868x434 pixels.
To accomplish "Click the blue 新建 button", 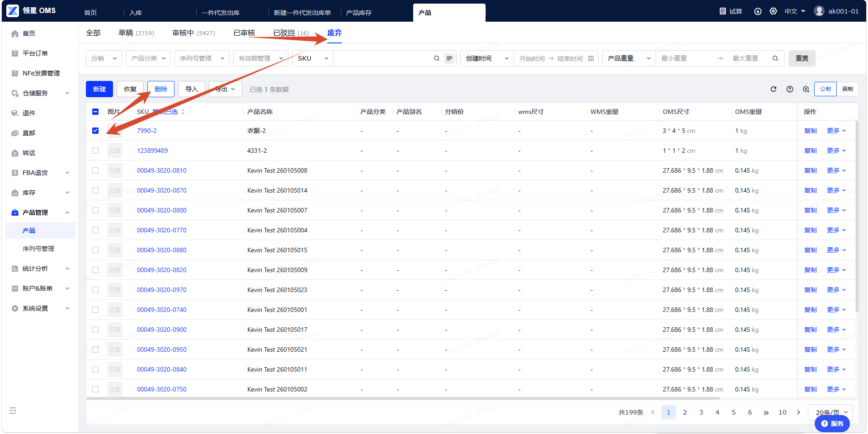I will pyautogui.click(x=99, y=89).
